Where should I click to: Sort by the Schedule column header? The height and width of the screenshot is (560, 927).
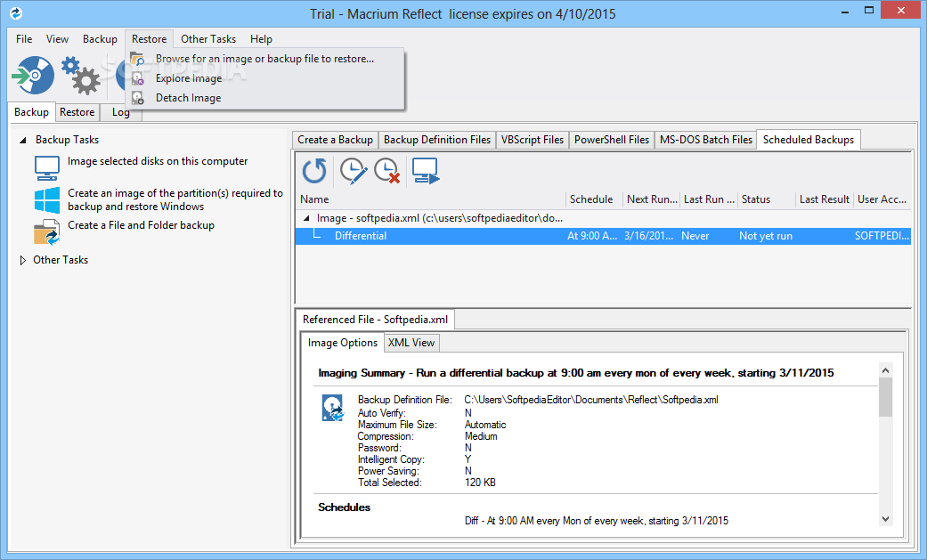594,199
